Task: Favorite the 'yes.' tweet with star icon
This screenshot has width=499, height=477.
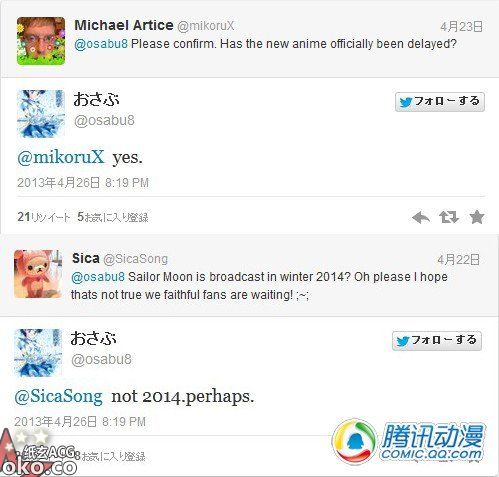Action: click(x=477, y=217)
